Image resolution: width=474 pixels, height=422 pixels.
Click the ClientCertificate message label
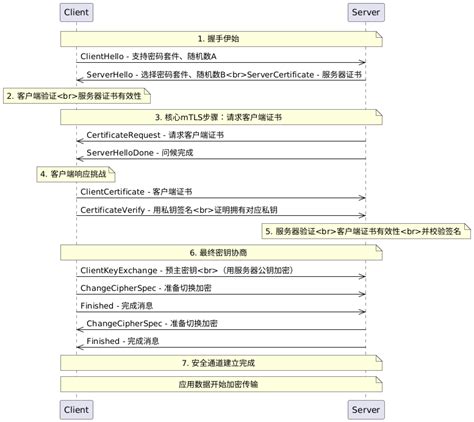click(x=136, y=192)
